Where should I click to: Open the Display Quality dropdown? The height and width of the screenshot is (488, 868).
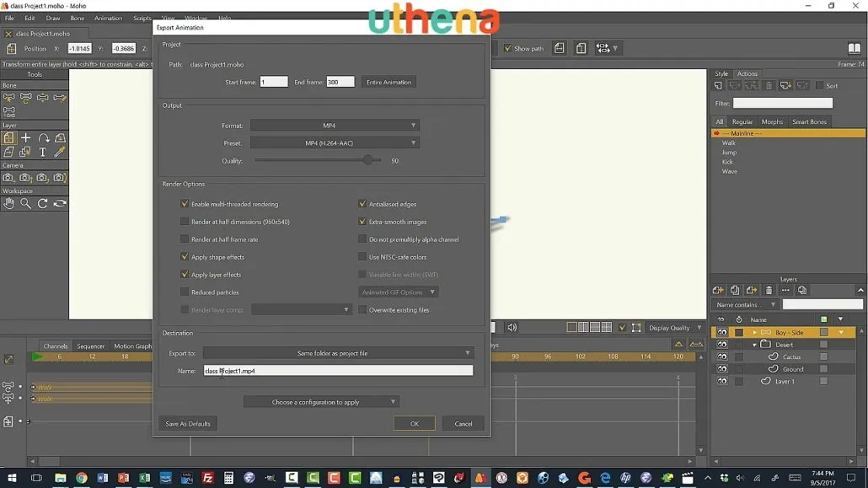(x=675, y=328)
